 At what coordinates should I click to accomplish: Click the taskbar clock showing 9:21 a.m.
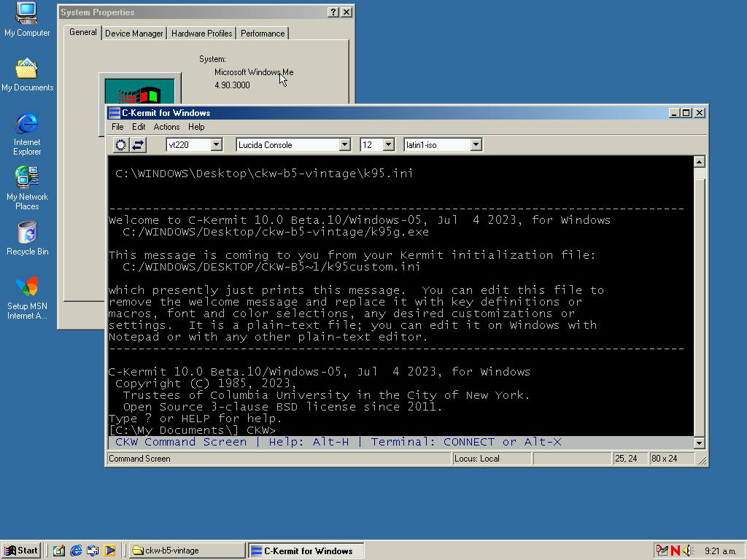pyautogui.click(x=720, y=551)
